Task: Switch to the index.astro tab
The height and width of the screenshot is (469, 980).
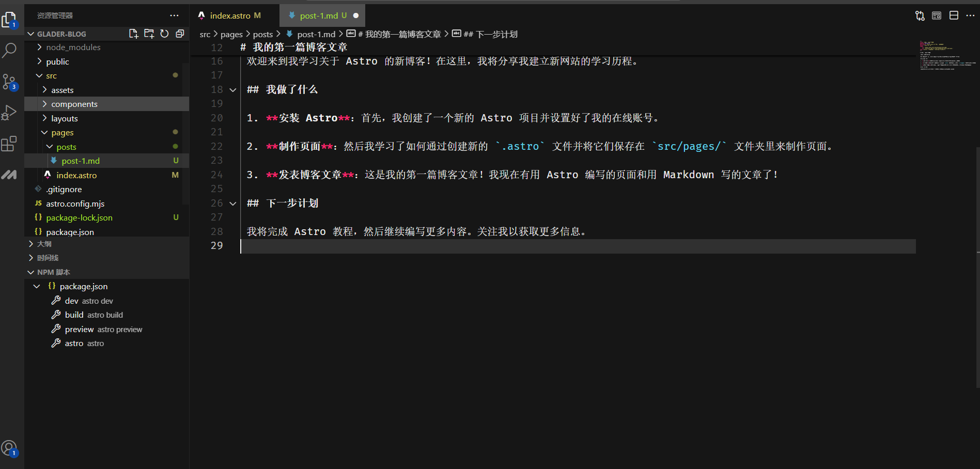Action: point(230,15)
